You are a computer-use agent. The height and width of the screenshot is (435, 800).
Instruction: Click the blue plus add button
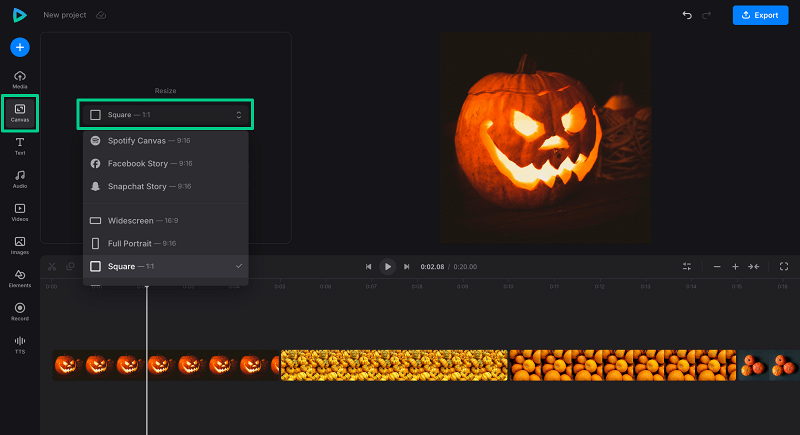coord(20,47)
